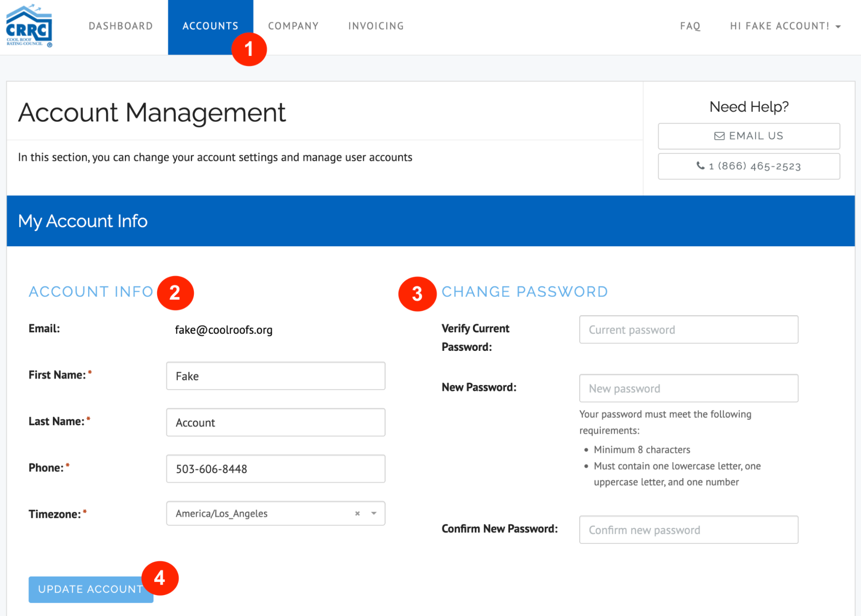Open the Hi Fake Account dropdown arrow
This screenshot has width=861, height=616.
(838, 26)
